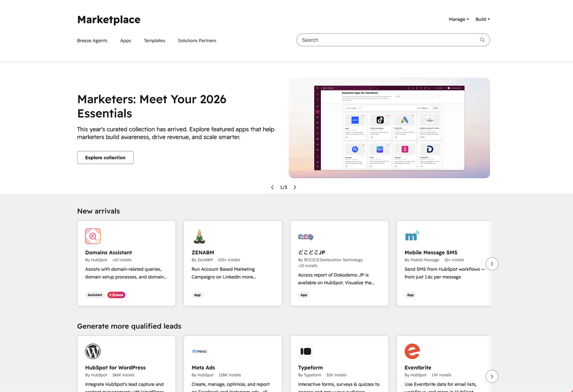The width and height of the screenshot is (573, 392).
Task: Open the ZENABM listing title
Action: pyautogui.click(x=203, y=252)
